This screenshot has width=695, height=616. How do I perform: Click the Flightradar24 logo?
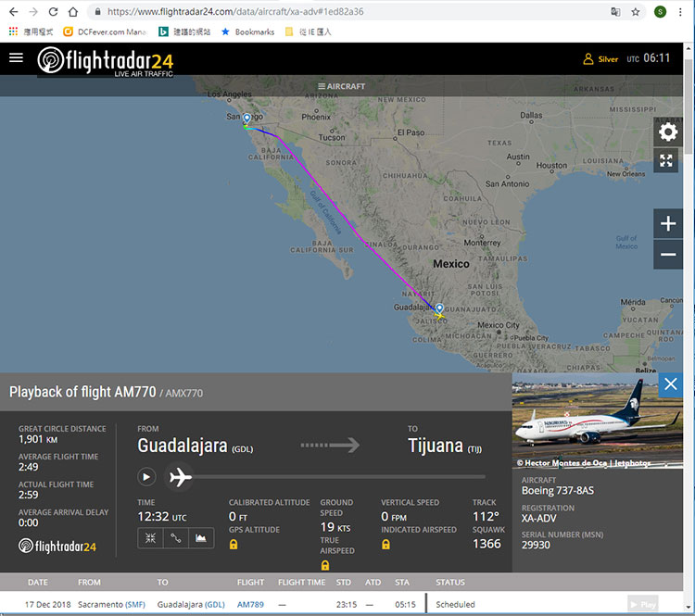[x=106, y=61]
